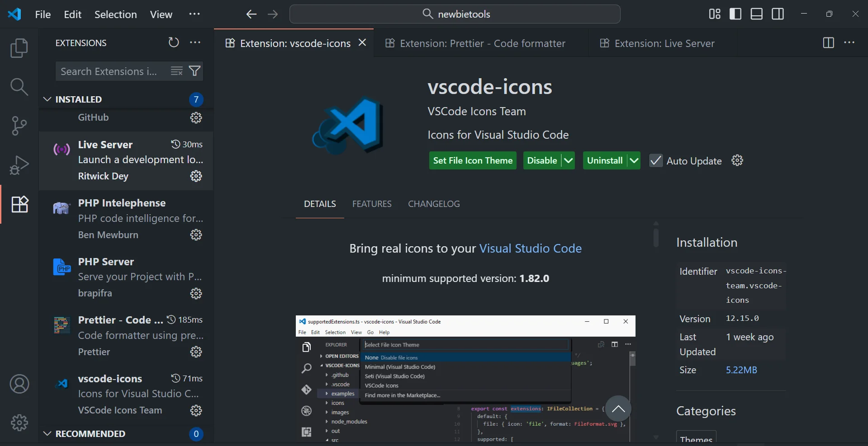Screen dimensions: 868x446
Task: Switch to the CHANGELOG tab
Action: pos(433,204)
